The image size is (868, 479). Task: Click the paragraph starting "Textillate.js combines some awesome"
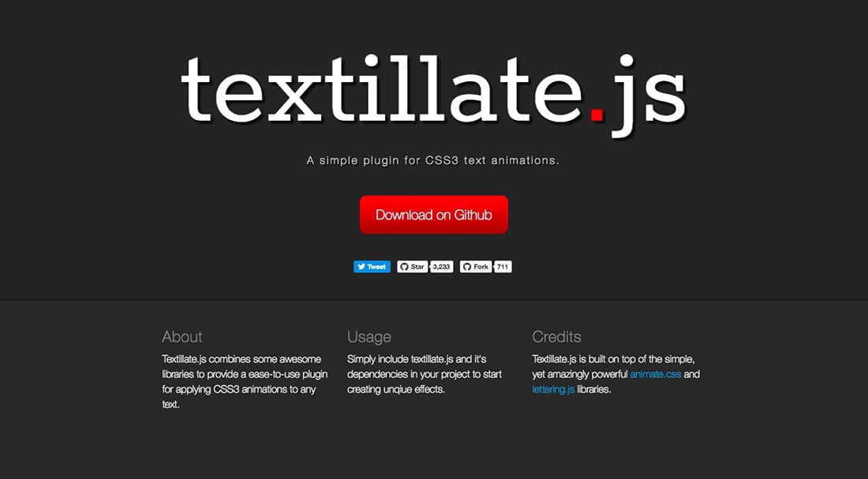pos(245,381)
